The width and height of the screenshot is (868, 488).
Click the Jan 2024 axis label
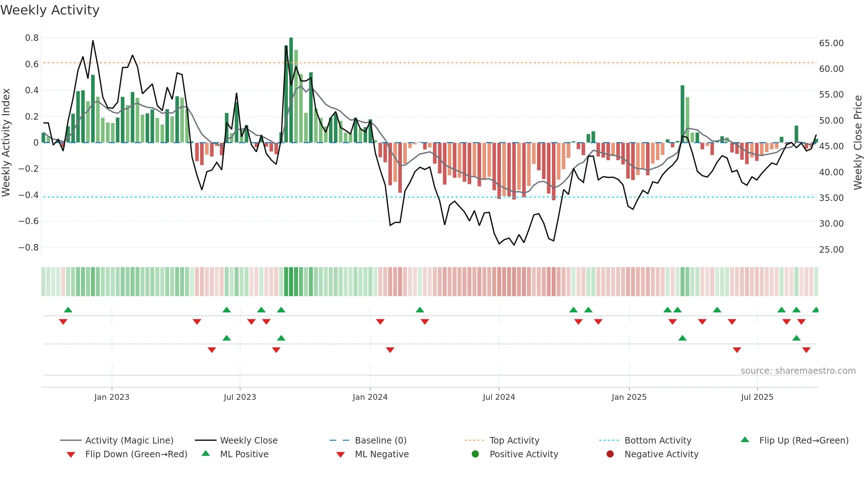[x=370, y=397]
